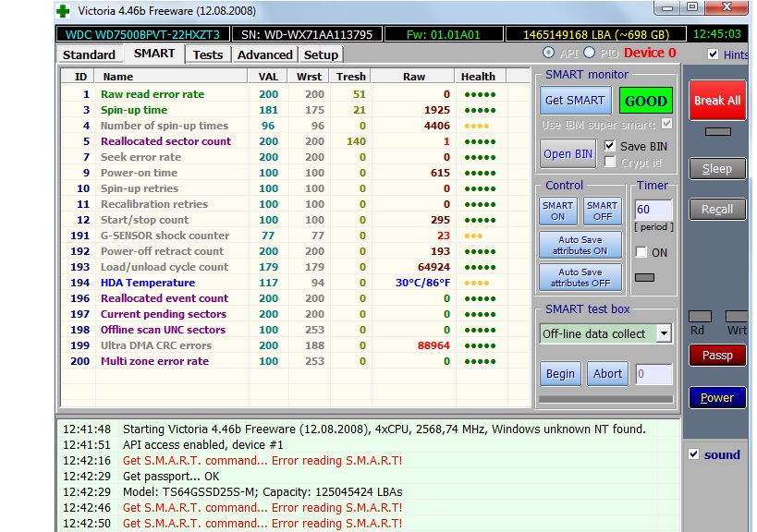Click the Get SMART button
757x532 pixels.
575,101
